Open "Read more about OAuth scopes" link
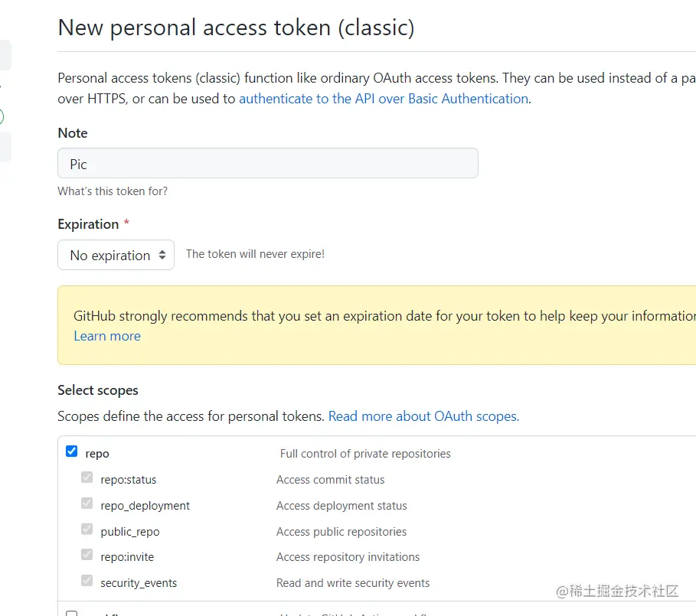Screen dimensions: 696x616 coord(423,416)
